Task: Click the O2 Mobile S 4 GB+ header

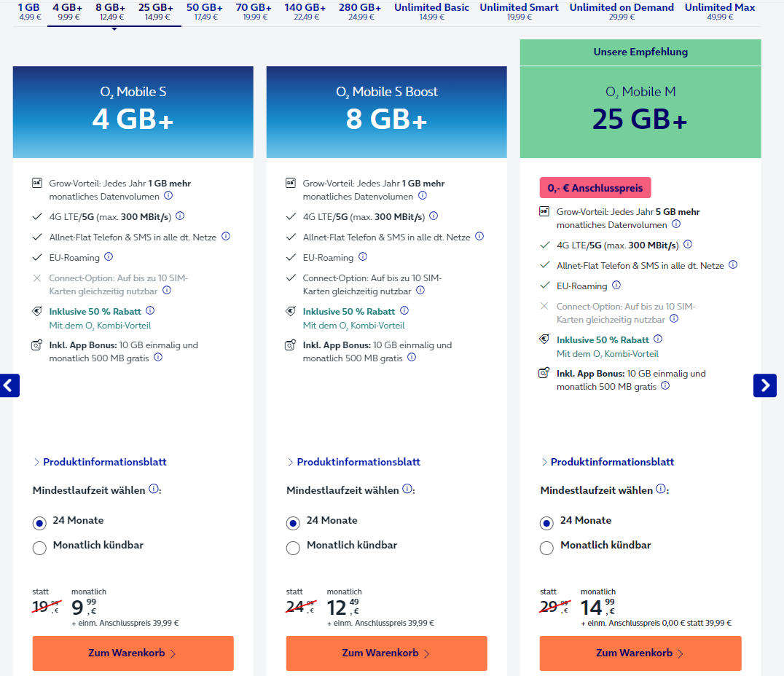Action: [133, 112]
